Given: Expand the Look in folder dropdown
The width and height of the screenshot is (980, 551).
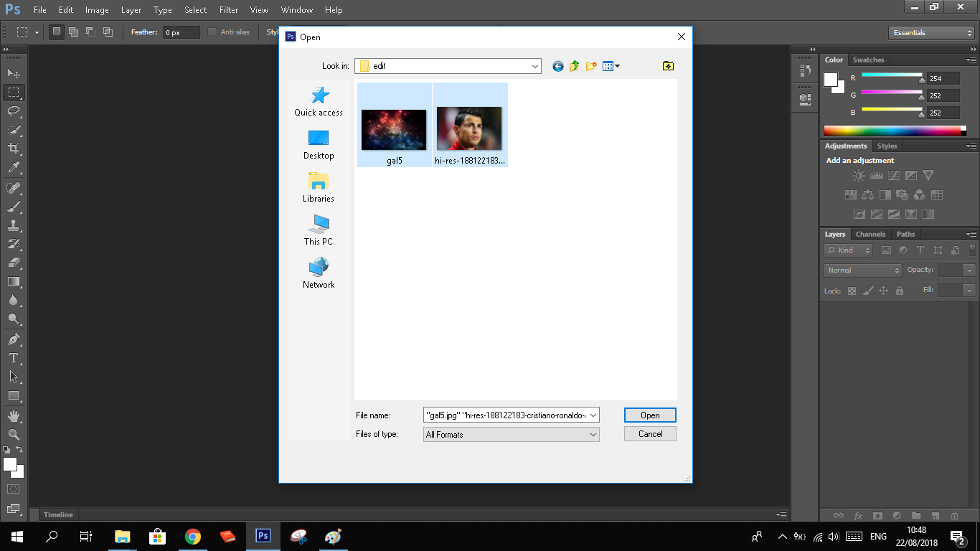Looking at the screenshot, I should pos(535,66).
